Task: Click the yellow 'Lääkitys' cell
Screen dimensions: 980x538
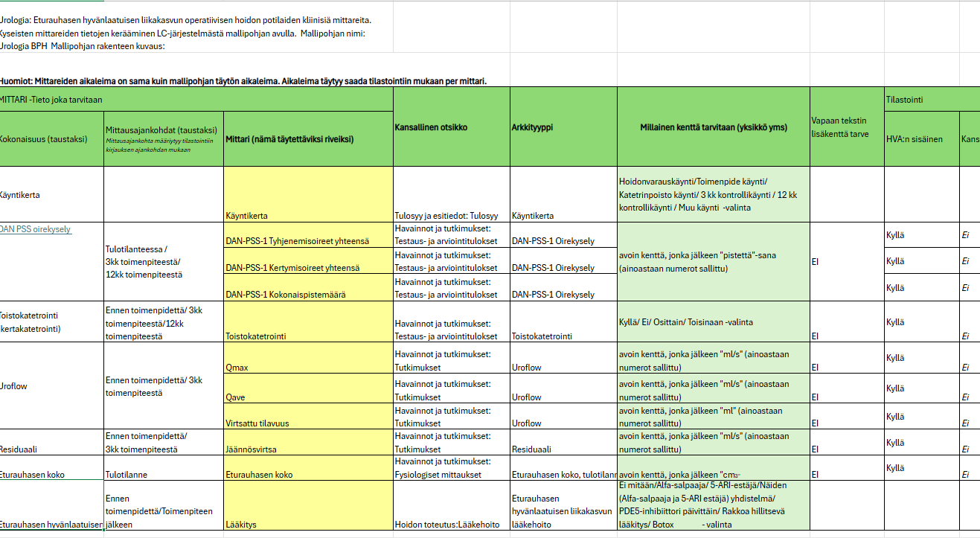Action: [x=308, y=505]
